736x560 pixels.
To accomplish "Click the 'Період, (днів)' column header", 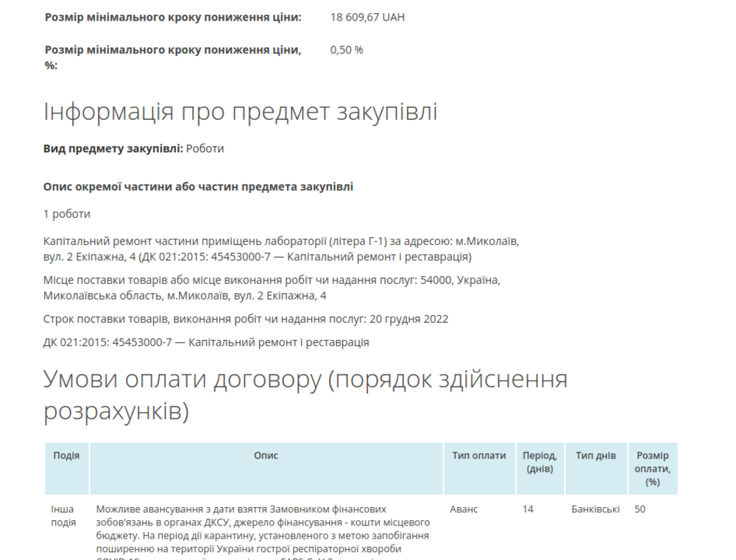I will pyautogui.click(x=539, y=462).
